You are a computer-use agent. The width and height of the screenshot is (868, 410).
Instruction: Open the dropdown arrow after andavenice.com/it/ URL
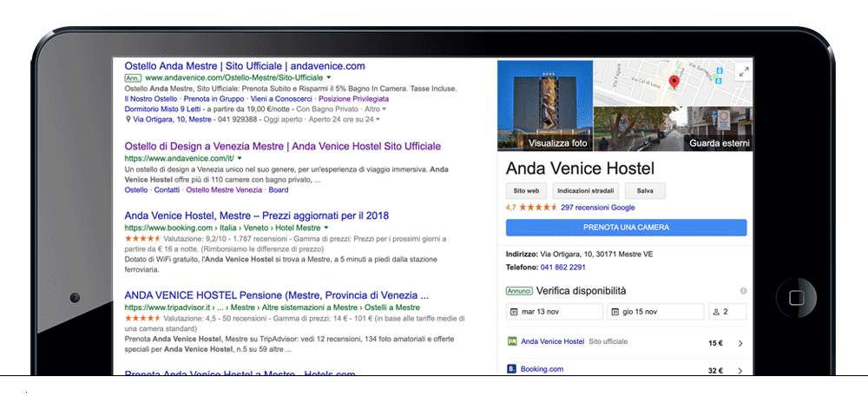pyautogui.click(x=240, y=158)
